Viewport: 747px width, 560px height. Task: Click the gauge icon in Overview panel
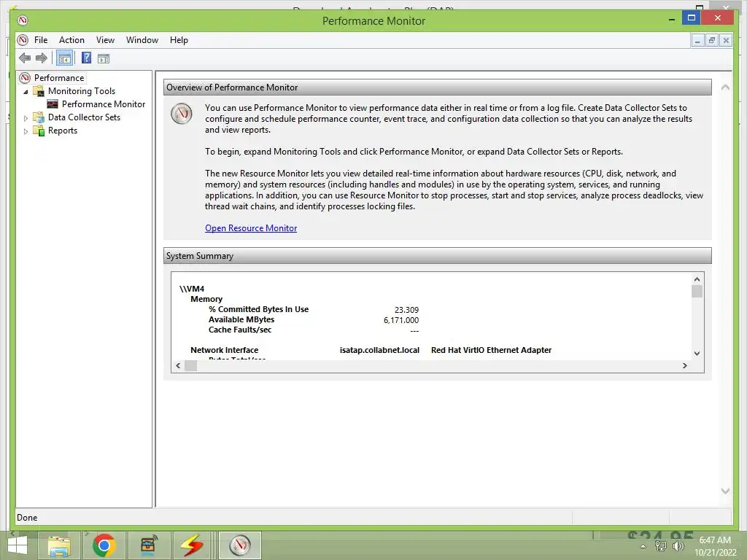pos(182,114)
